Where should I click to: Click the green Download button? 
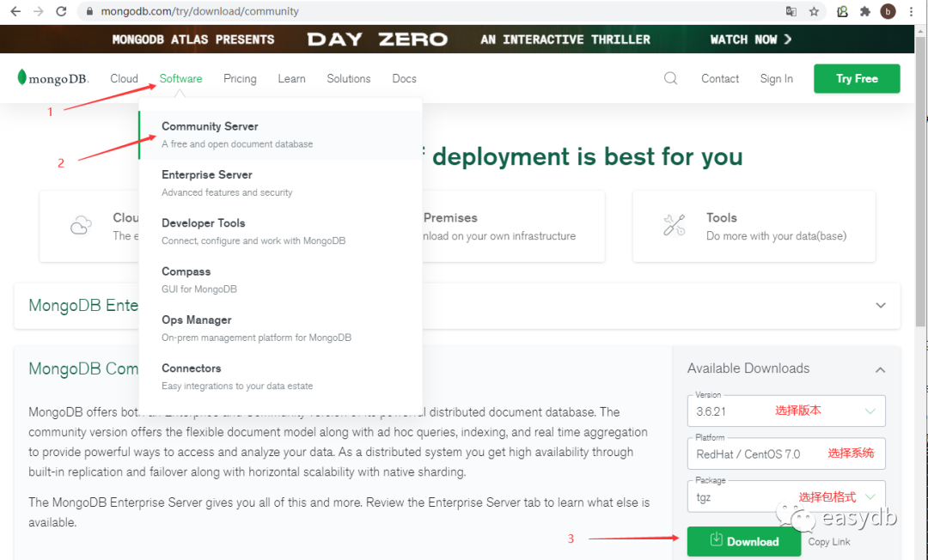coord(744,541)
